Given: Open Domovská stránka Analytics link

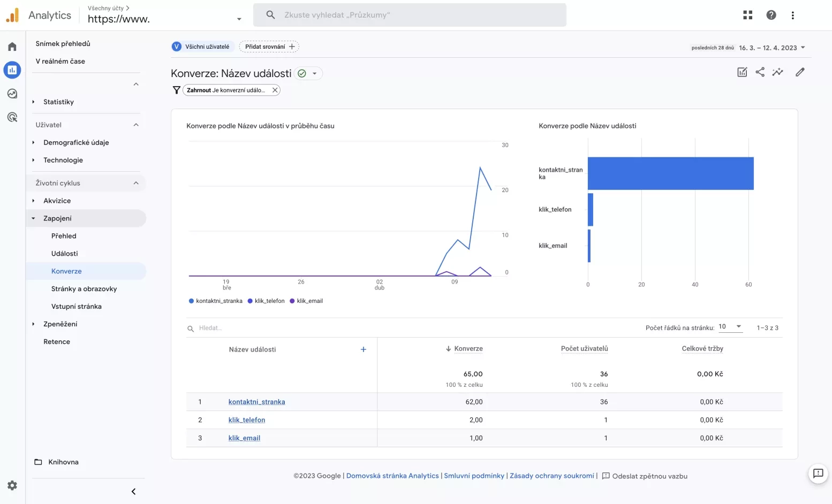Looking at the screenshot, I should (392, 476).
